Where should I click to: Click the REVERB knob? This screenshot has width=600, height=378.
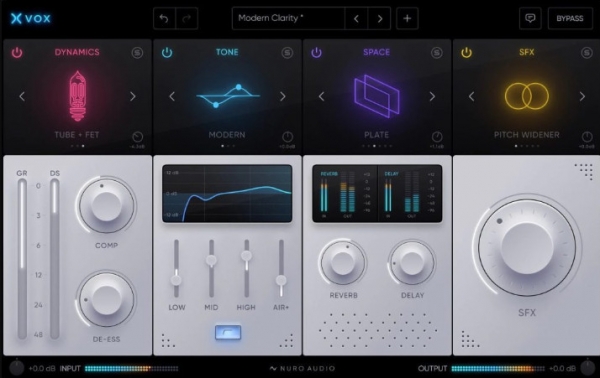click(x=343, y=262)
